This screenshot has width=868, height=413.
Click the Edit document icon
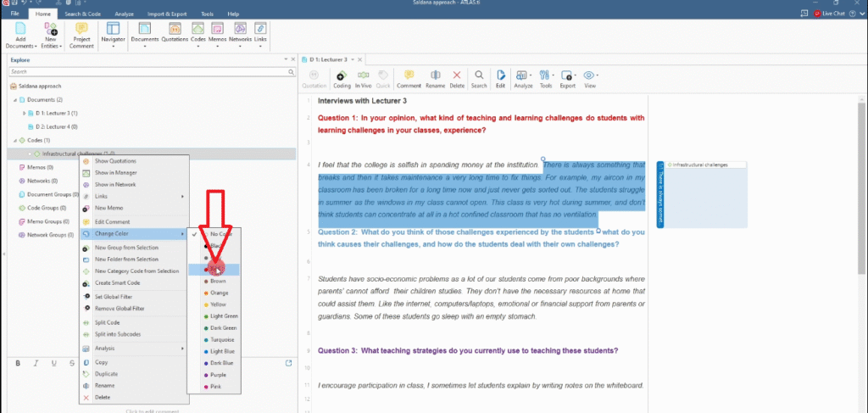501,78
